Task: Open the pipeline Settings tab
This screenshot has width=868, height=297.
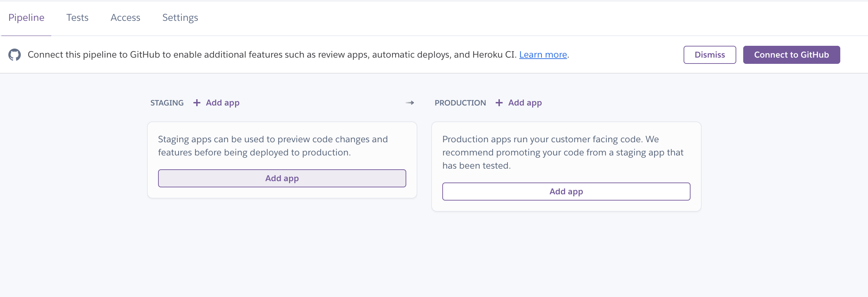Action: point(180,18)
